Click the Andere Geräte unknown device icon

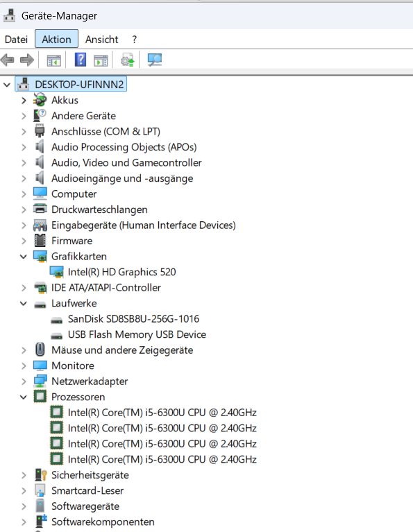coord(40,115)
